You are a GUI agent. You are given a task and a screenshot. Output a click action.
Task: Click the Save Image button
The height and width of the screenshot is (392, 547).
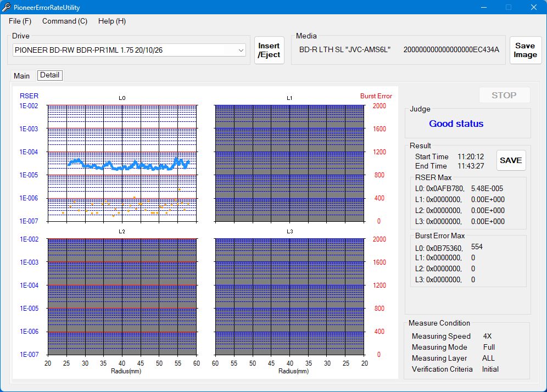(x=525, y=51)
